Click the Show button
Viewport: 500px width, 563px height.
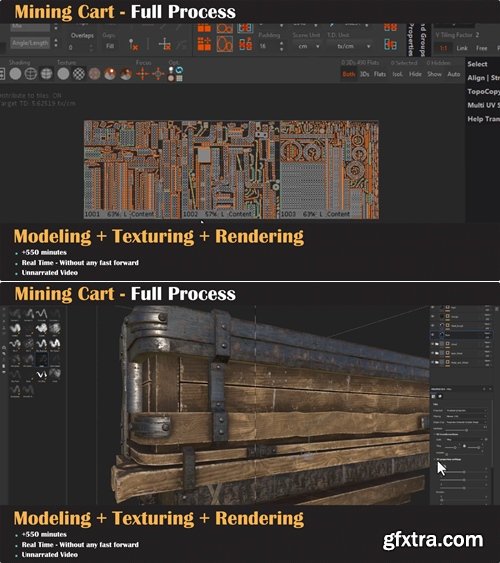(x=434, y=74)
